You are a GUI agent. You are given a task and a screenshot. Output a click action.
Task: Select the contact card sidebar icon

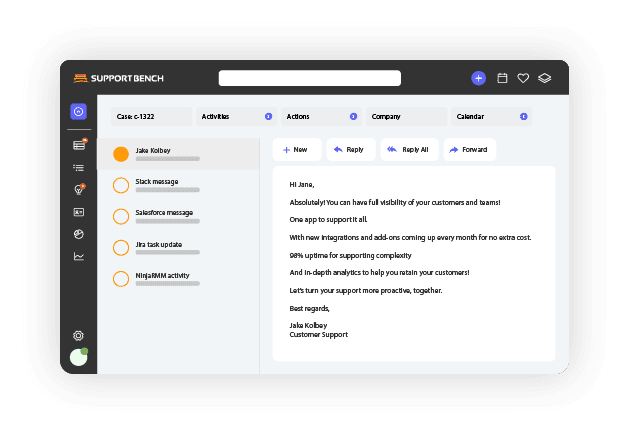click(x=79, y=212)
